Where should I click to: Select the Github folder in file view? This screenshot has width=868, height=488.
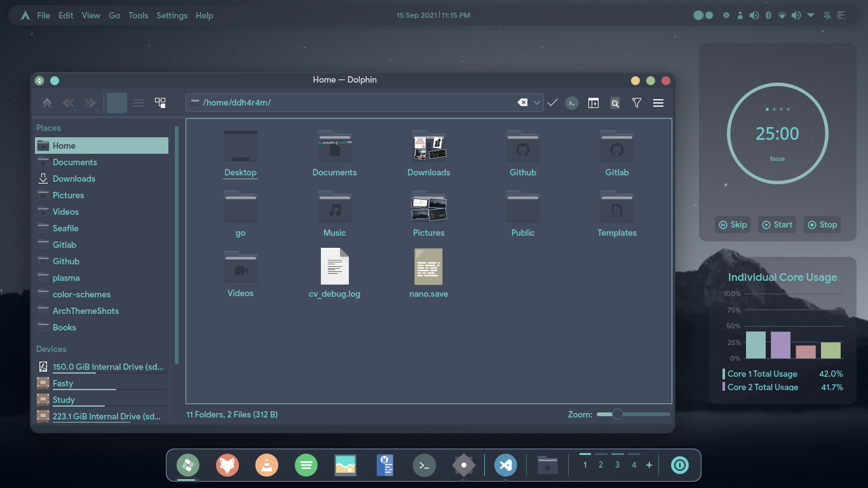523,147
